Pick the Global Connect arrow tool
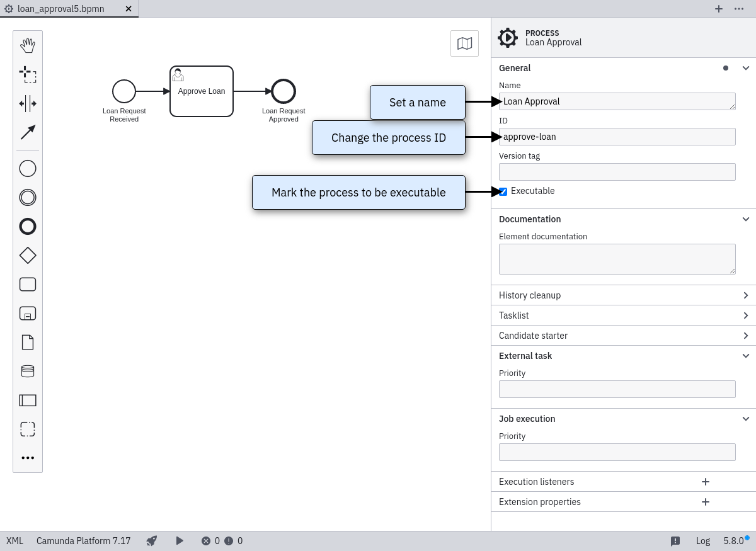The image size is (756, 551). (28, 132)
